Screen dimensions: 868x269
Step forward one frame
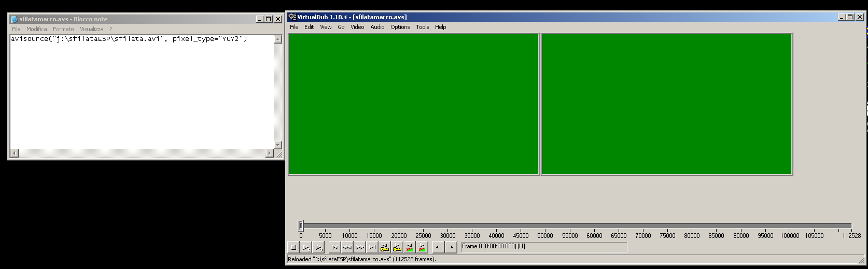coord(360,248)
